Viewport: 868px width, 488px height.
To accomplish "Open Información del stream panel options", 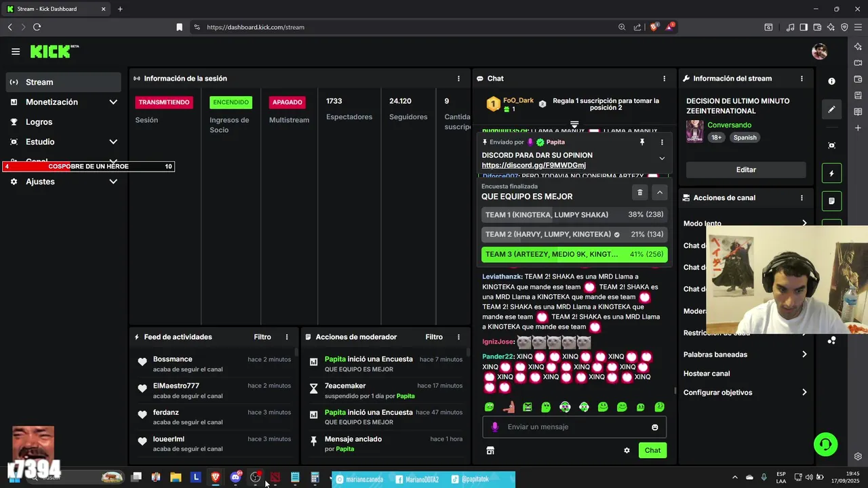I will pos(802,79).
